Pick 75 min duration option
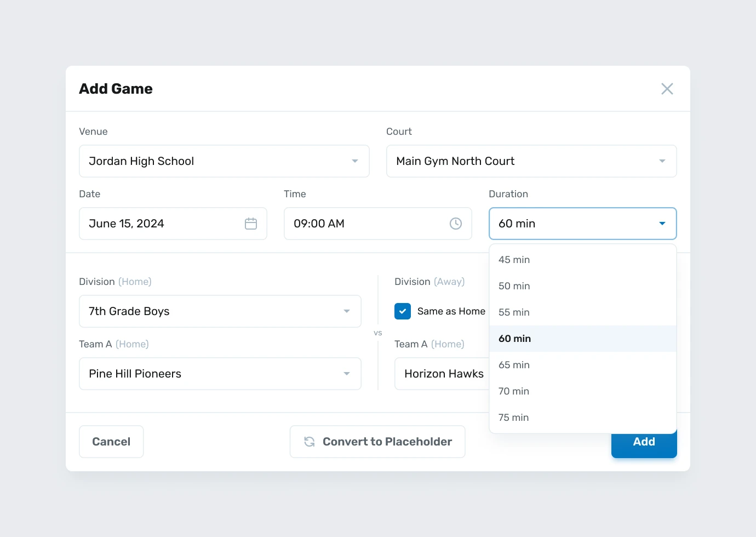 pos(514,418)
